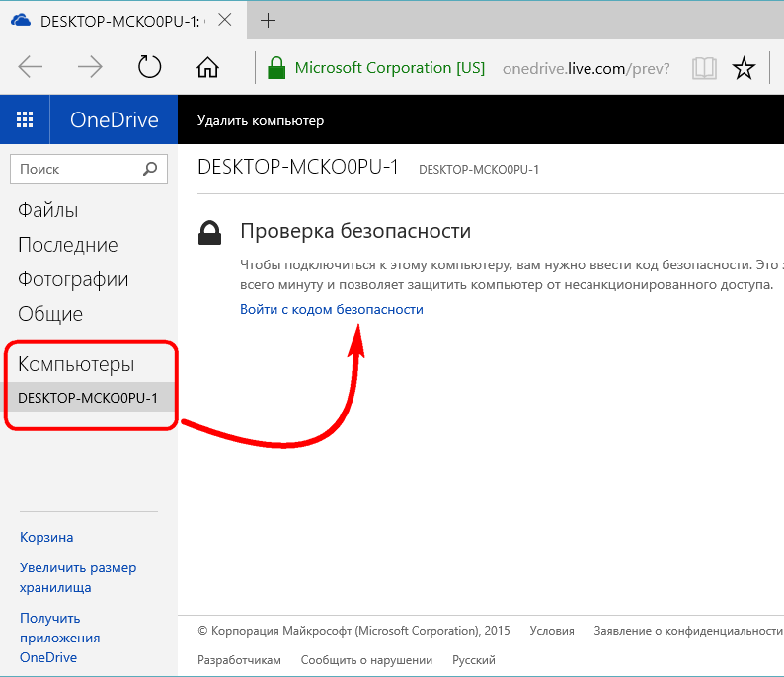Open reading view book icon
Viewport: 784px width, 677px height.
coord(704,68)
